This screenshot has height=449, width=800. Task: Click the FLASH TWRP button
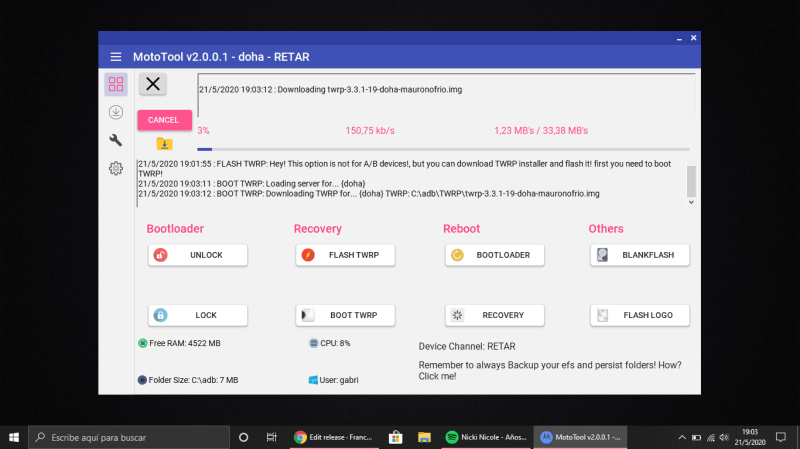click(345, 255)
